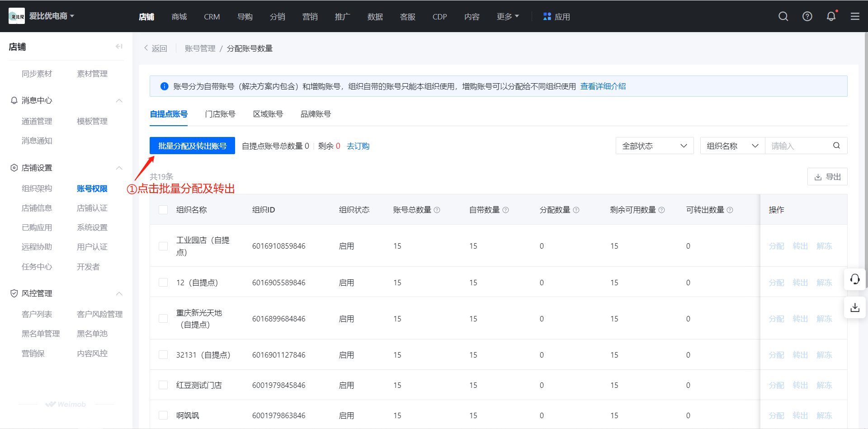Click the 风控管理 shield icon
Screen dimensions: 868x429
tap(14, 293)
